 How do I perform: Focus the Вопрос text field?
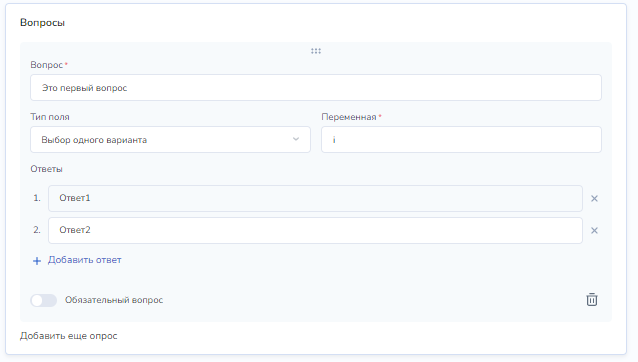point(316,87)
